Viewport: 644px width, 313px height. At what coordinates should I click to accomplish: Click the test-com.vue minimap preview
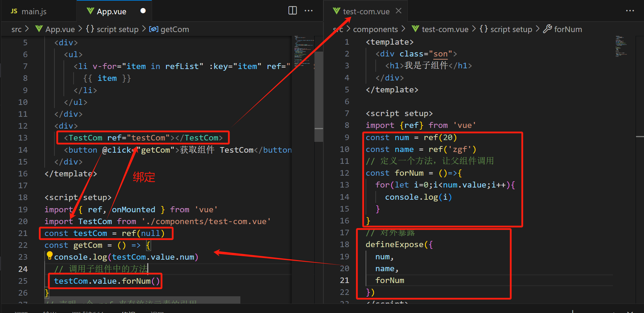point(622,46)
